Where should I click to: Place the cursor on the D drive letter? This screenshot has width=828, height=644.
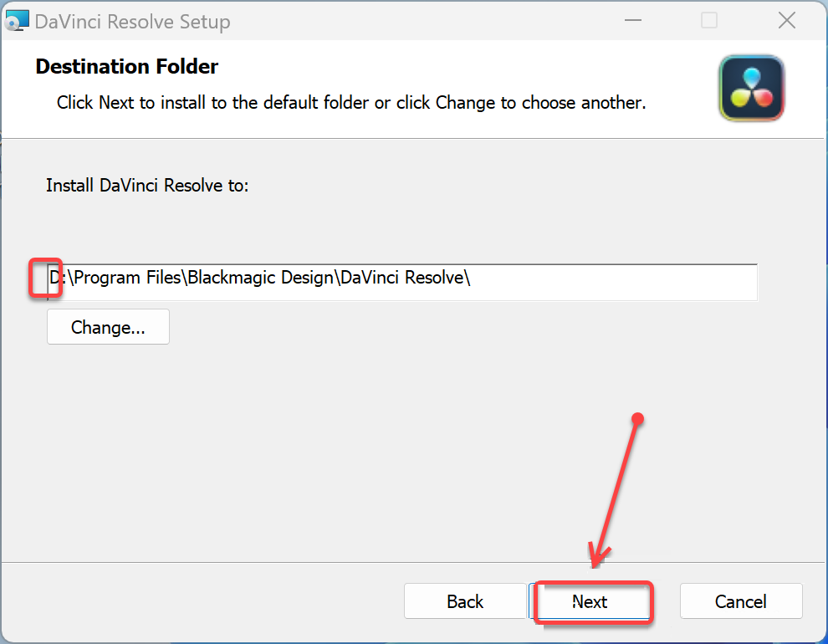[x=55, y=279]
